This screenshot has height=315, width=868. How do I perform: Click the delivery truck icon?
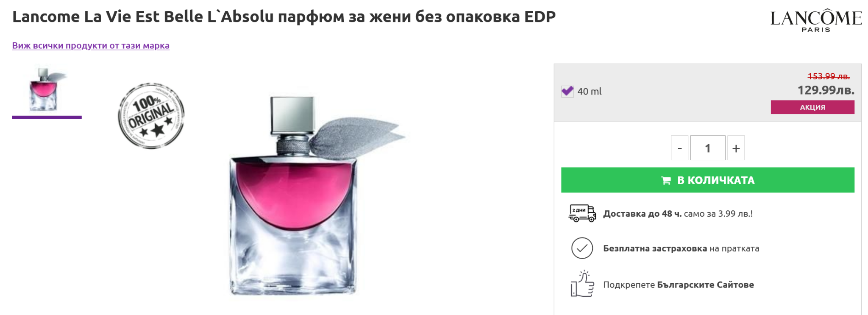582,213
